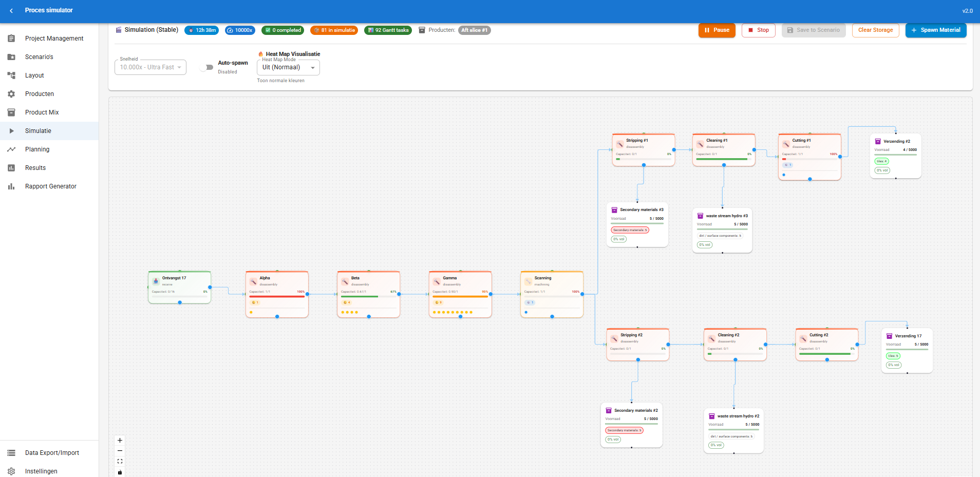Click the lock icon below the zoom controls

pos(120,472)
